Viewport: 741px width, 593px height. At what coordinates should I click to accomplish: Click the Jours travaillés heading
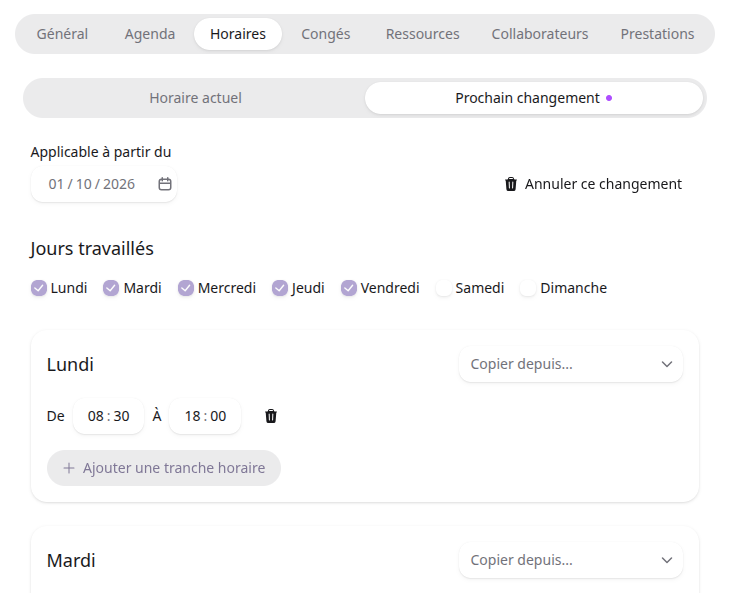92,249
